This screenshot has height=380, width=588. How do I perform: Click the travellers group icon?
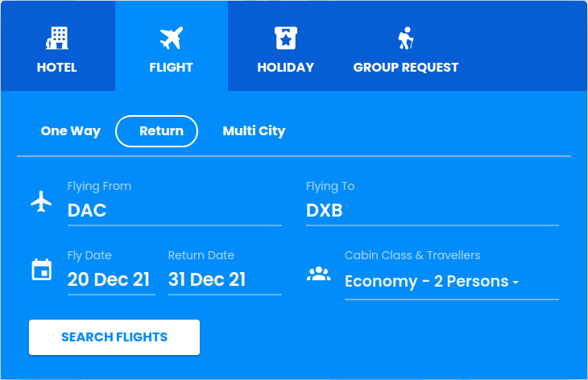(319, 274)
